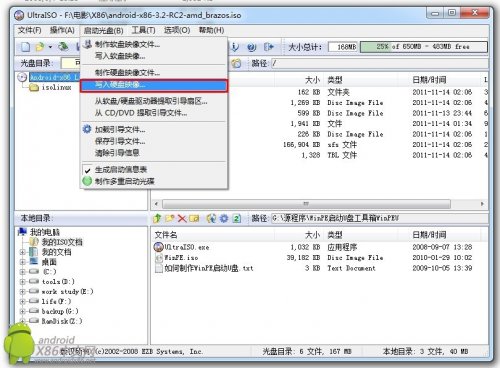Viewport: 500px width, 368px height.
Task: Click the scrollbar left arrow in image pane
Action: tap(156, 203)
